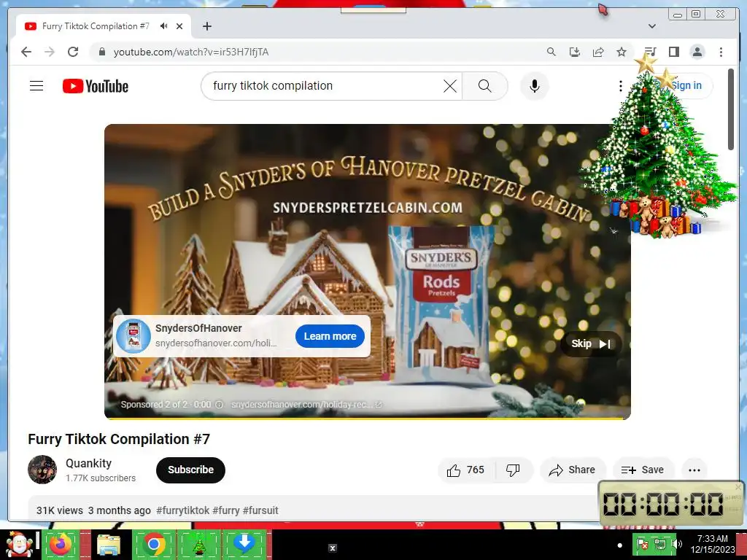Click the SnydersOfHanover ad thumbnail image
The image size is (747, 560).
click(x=133, y=335)
